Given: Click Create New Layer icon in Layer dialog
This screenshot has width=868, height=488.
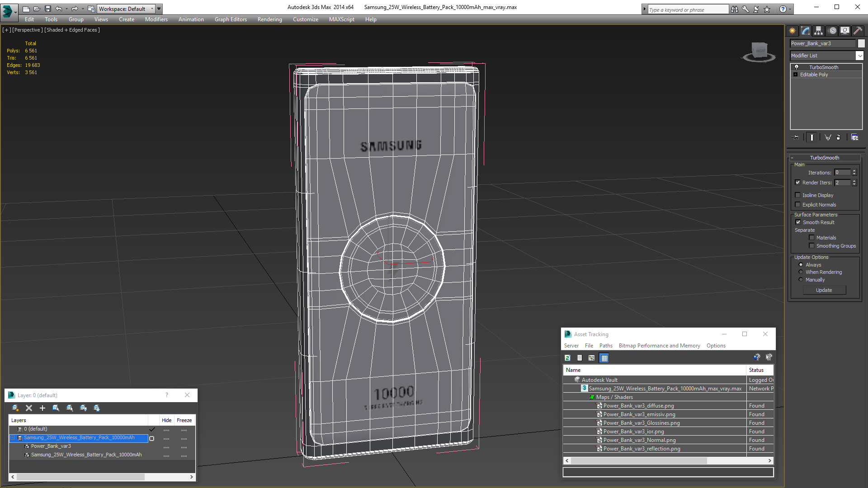Looking at the screenshot, I should coord(15,408).
